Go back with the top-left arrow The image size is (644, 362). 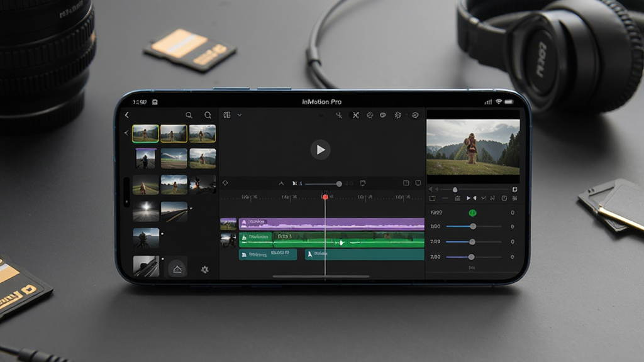(x=127, y=116)
